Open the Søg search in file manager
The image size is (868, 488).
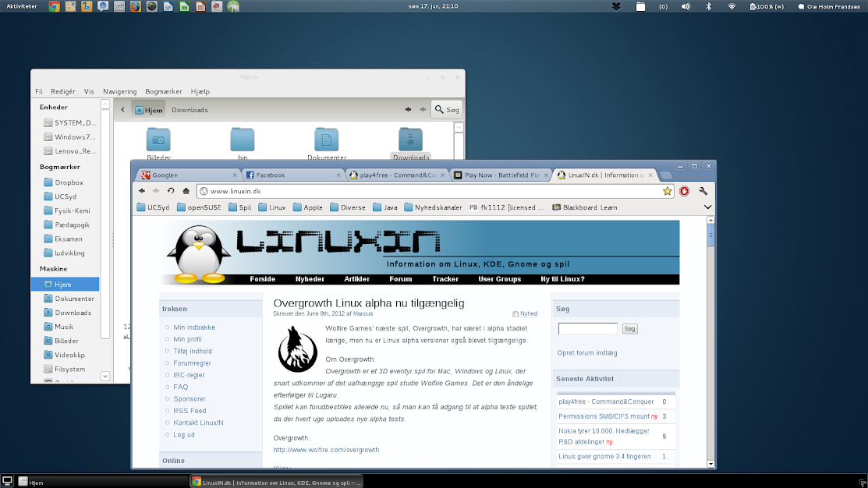click(x=447, y=110)
